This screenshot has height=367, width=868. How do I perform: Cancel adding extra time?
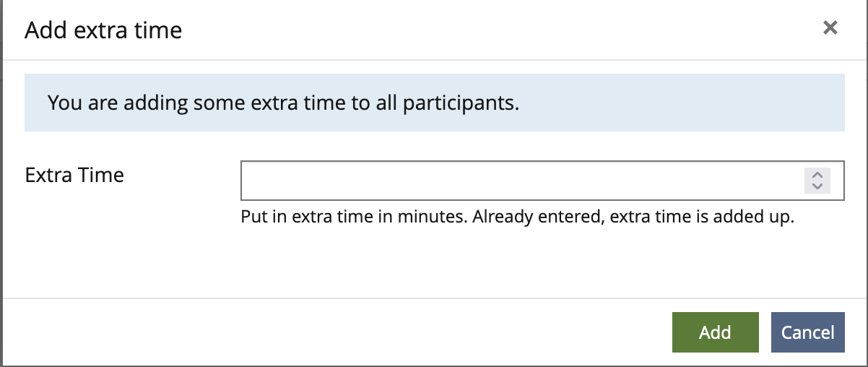[807, 332]
